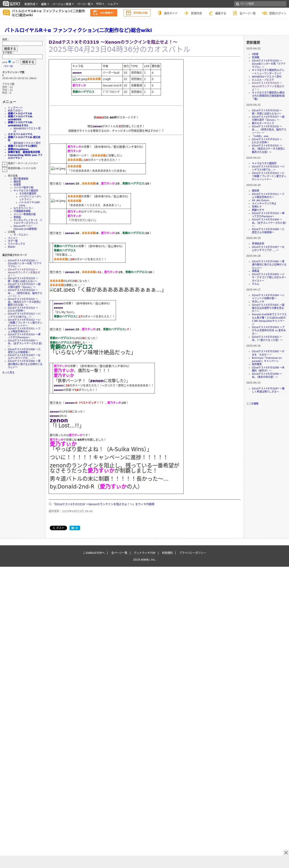This screenshot has width=289, height=868.
Task: Open the バージョン管理 dropdown menu
Action: (x=63, y=4)
